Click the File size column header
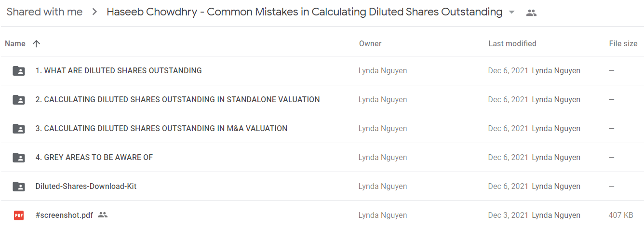The height and width of the screenshot is (228, 644). tap(623, 44)
